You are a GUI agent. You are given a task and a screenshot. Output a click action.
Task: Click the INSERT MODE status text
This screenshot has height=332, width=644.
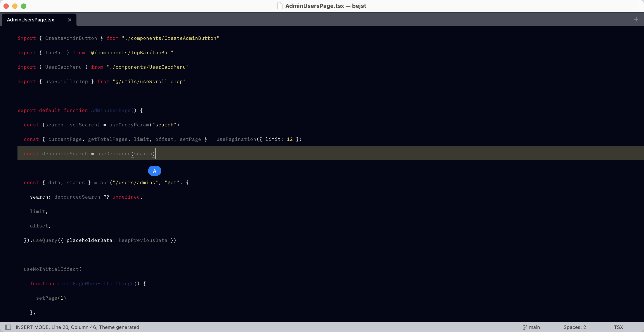pyautogui.click(x=33, y=327)
